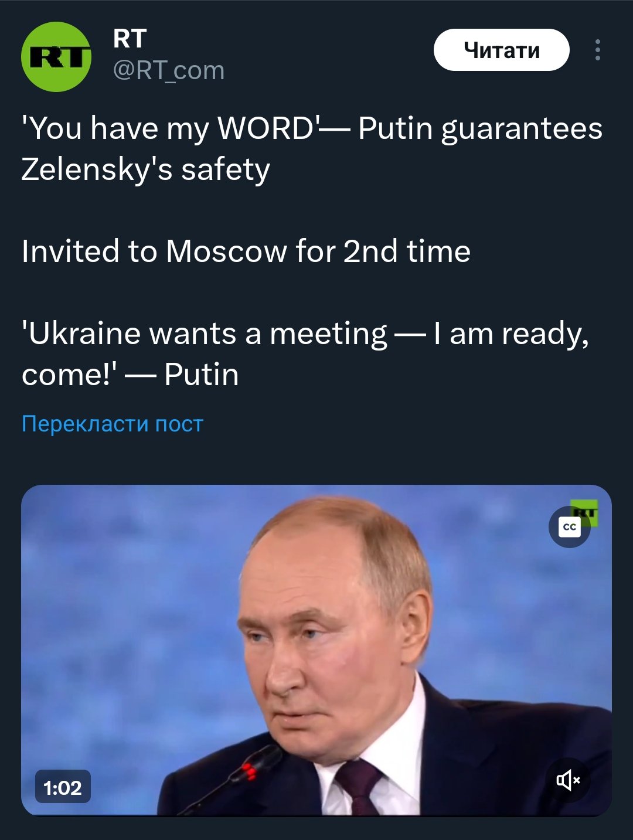
Task: Tap the 1:02 video duration badge
Action: coord(63,787)
